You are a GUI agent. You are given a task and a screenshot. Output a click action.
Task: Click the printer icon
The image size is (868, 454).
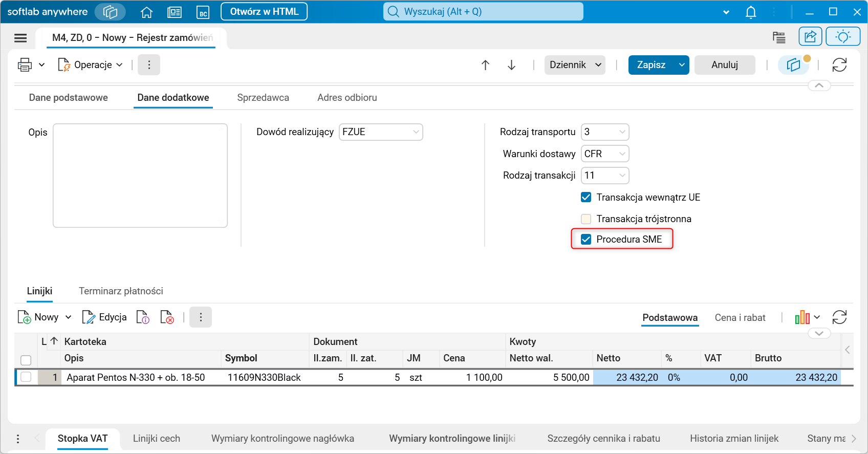tap(25, 65)
